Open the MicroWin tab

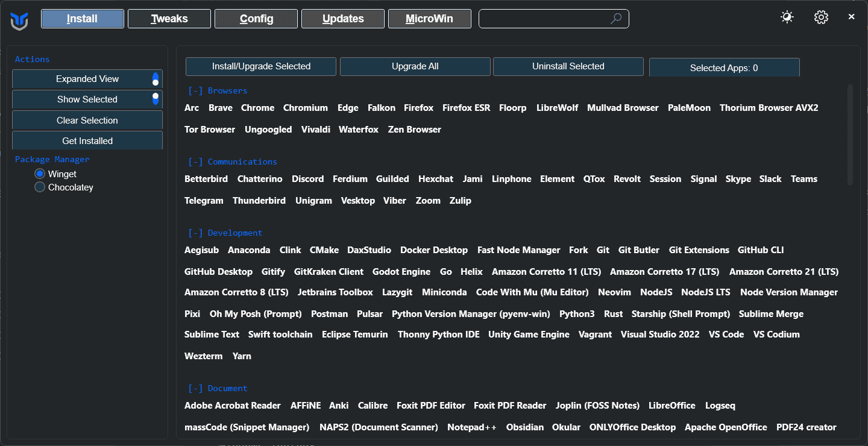[429, 19]
